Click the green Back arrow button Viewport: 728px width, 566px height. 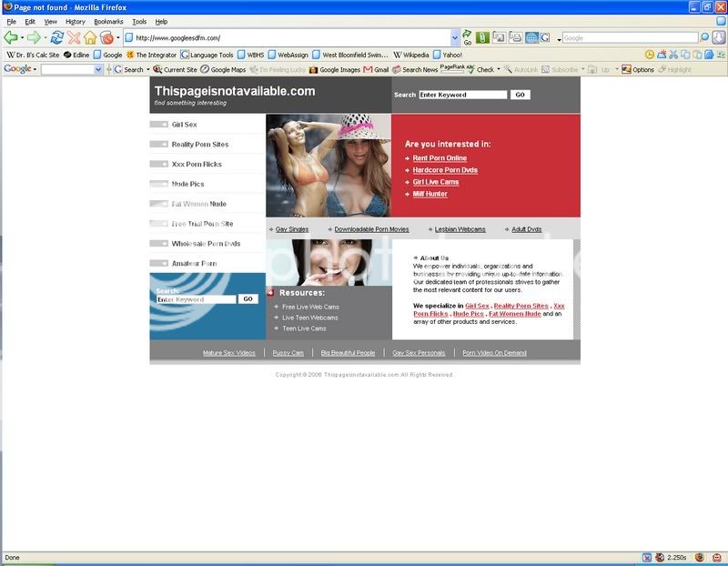[x=12, y=37]
